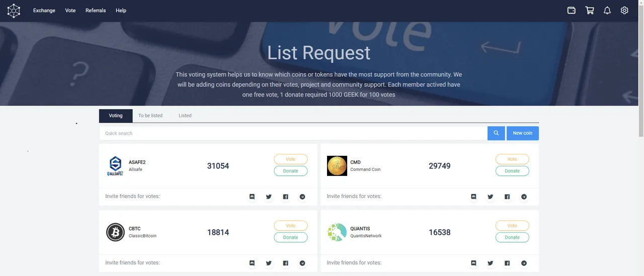Screen dimensions: 644x276
Task: Click CMD vote count 29749
Action: 440,166
